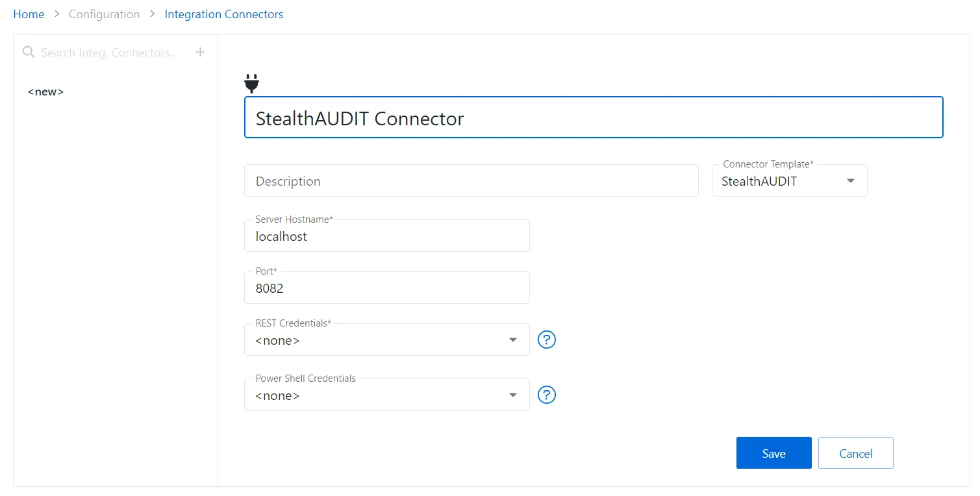This screenshot has width=980, height=496.
Task: Edit the Port field value 8082
Action: click(x=386, y=288)
